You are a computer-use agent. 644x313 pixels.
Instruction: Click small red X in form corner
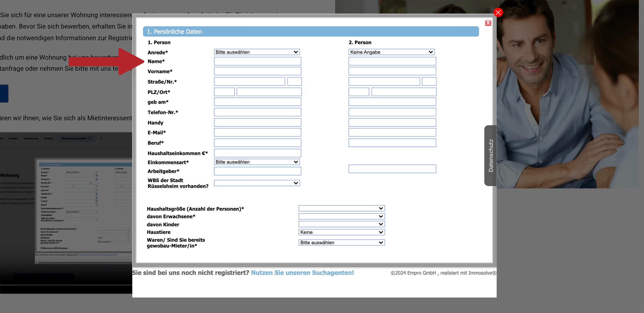coord(488,23)
